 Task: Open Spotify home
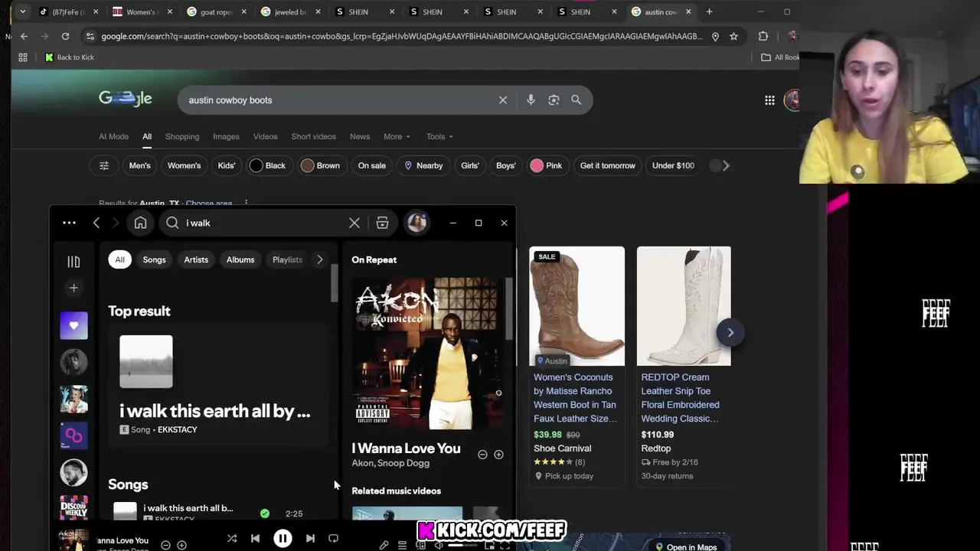(x=140, y=223)
